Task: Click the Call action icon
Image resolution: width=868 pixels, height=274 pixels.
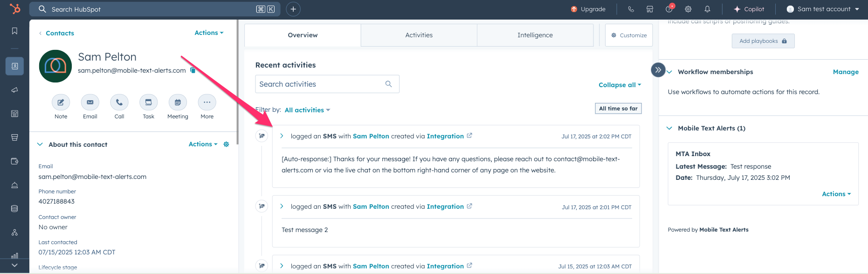Action: pyautogui.click(x=119, y=102)
